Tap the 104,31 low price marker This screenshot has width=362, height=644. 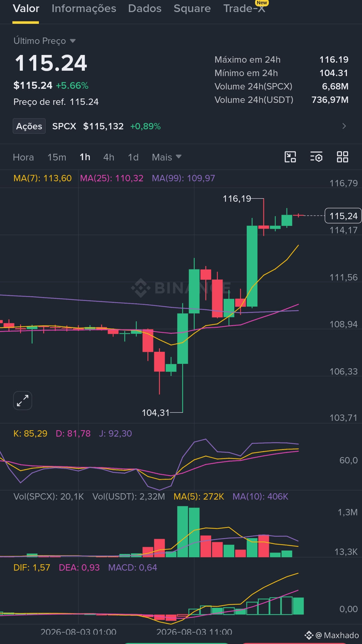[x=156, y=412]
